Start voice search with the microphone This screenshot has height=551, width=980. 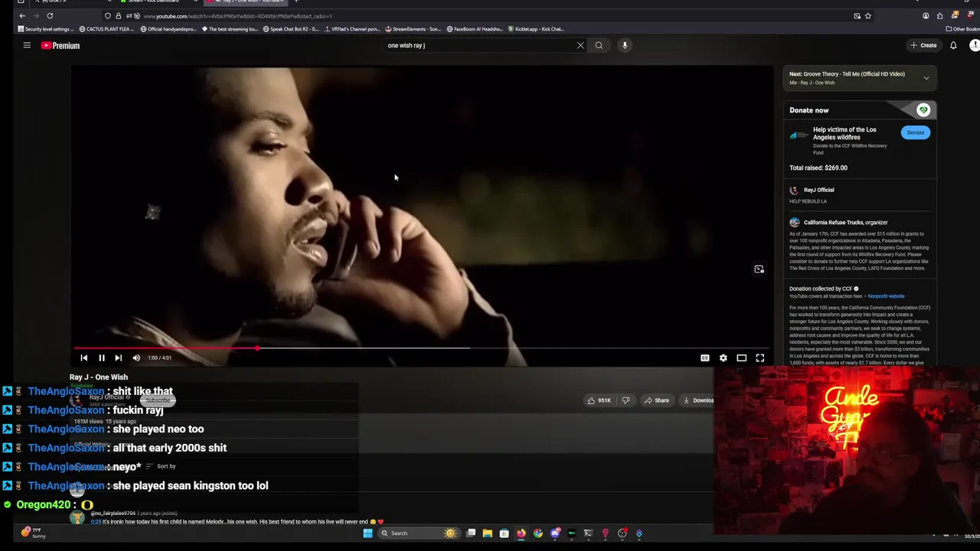pyautogui.click(x=625, y=45)
